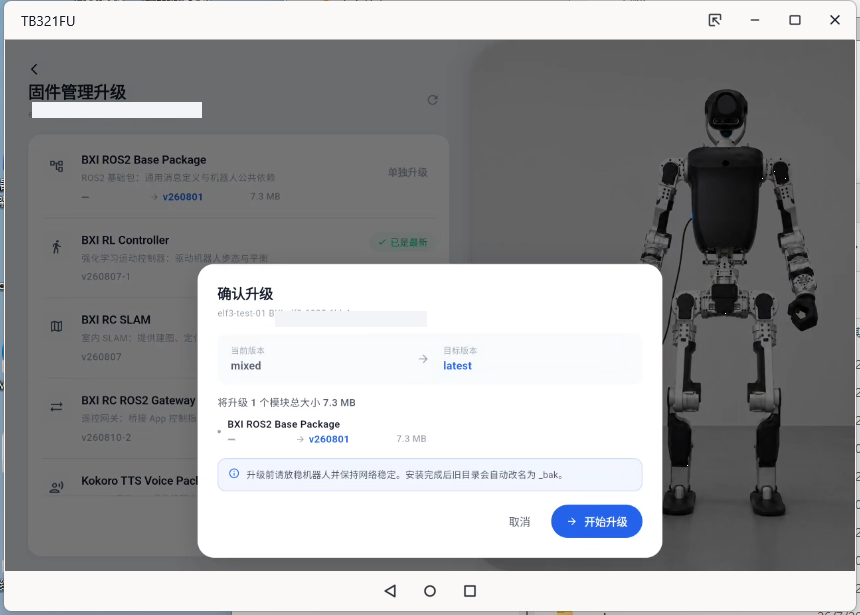Click the 将升级 1 个模块总大小 7.3 MB text
Screen dimensions: 860x615
pos(286,403)
